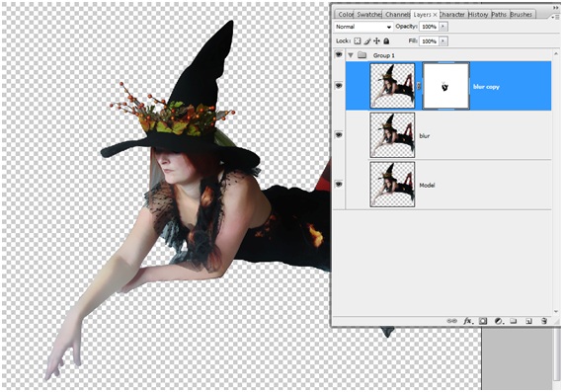Open the Normal blend mode dropdown
The image size is (563, 392).
[x=363, y=27]
